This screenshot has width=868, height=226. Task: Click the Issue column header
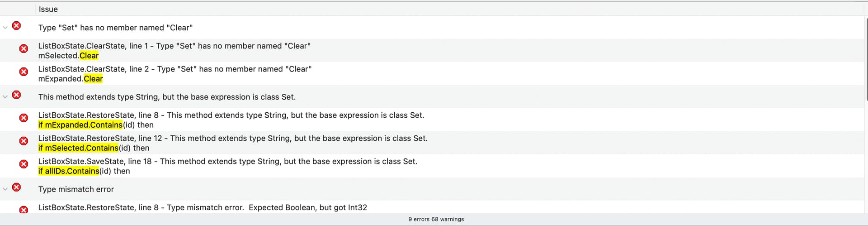coord(48,9)
